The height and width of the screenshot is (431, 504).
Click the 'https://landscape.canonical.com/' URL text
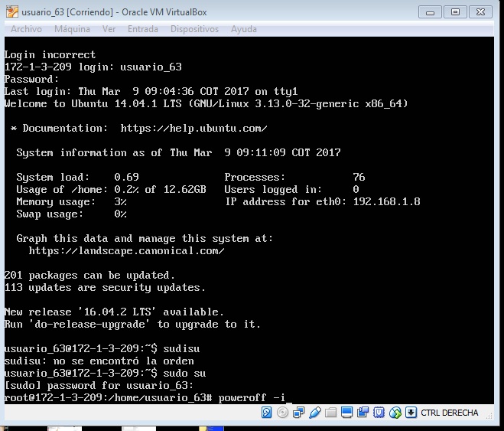coord(126,250)
